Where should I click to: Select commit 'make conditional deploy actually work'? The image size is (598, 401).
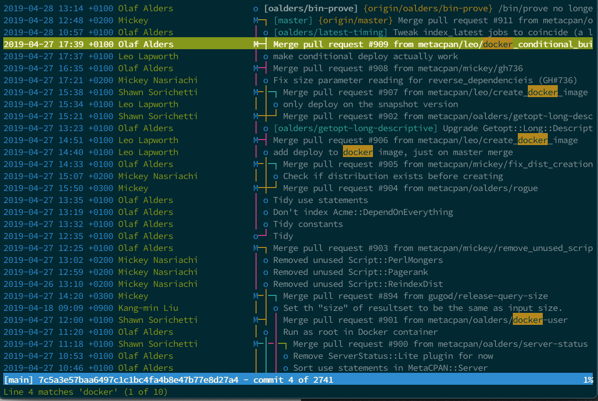click(x=365, y=56)
